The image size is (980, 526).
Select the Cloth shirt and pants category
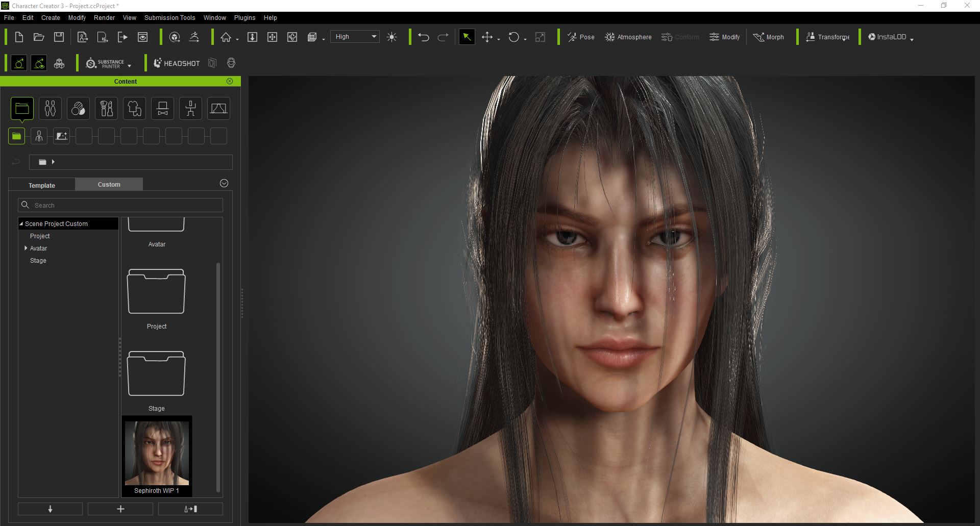134,109
